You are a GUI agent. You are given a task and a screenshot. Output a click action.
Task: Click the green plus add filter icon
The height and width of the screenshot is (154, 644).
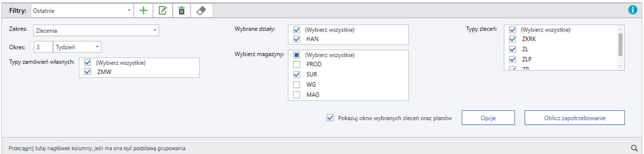[x=143, y=10]
